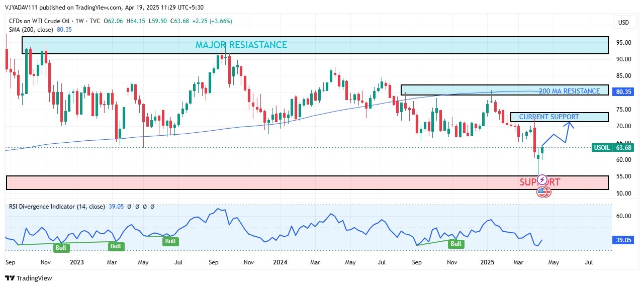The height and width of the screenshot is (287, 644).
Task: Click the Bull label near September 2024
Action: [455, 244]
